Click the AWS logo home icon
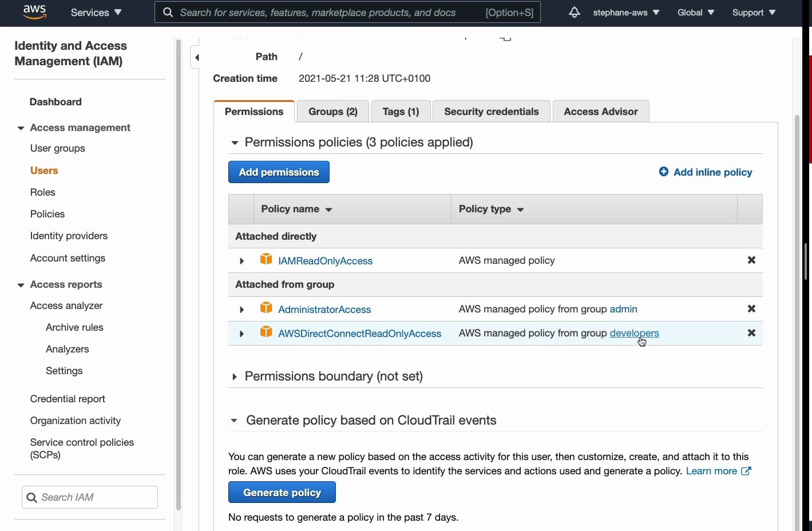 point(34,12)
